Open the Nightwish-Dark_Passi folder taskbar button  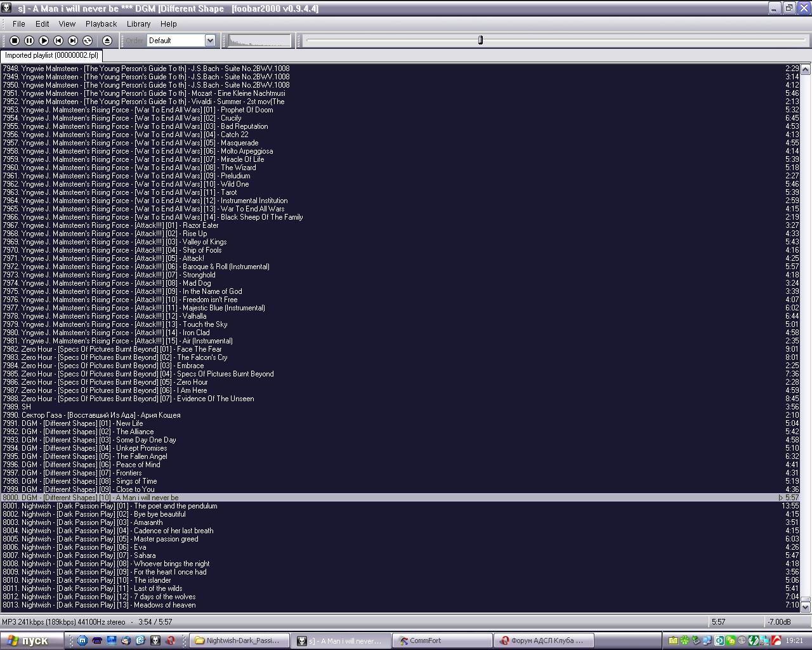(x=240, y=640)
